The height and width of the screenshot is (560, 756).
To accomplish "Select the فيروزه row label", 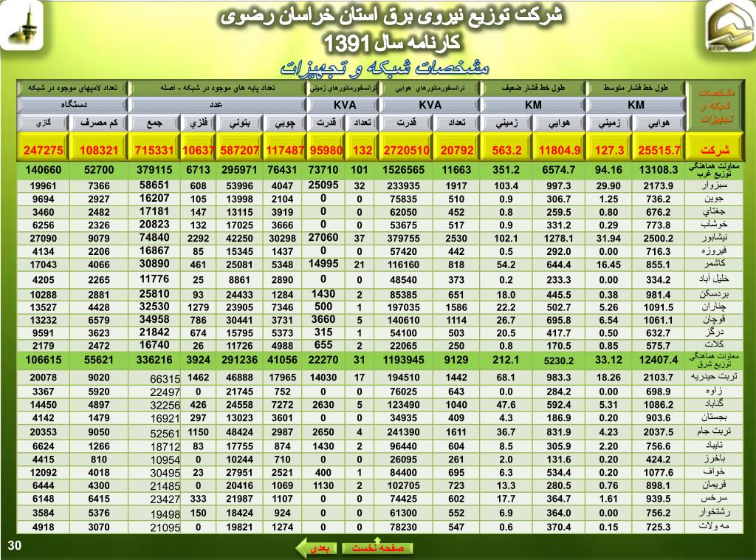I will point(714,251).
